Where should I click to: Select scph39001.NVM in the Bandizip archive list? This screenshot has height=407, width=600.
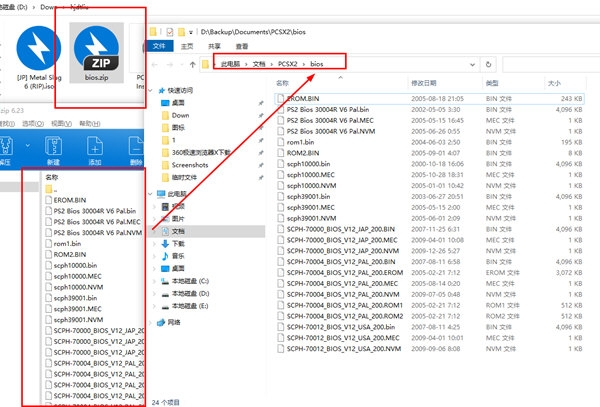click(x=78, y=320)
